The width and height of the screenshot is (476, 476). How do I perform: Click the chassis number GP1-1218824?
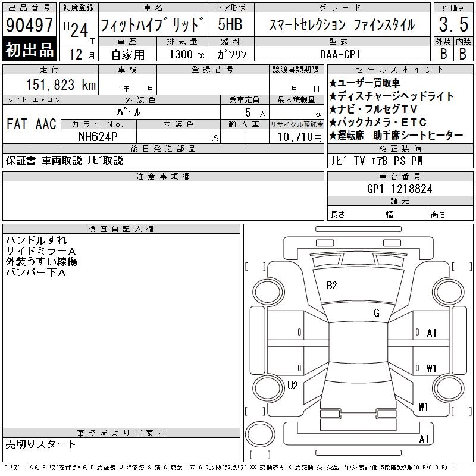399,189
